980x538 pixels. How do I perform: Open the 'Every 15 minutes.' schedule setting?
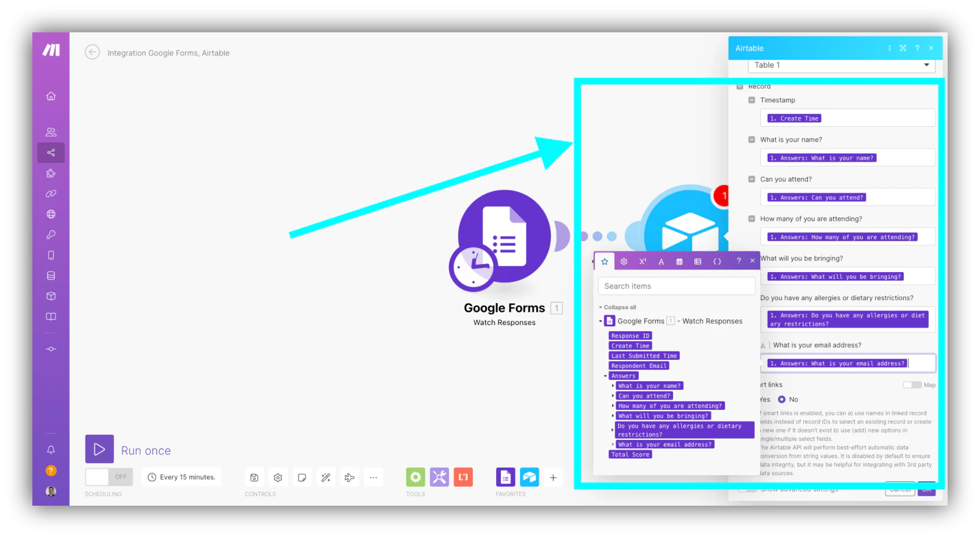point(182,477)
